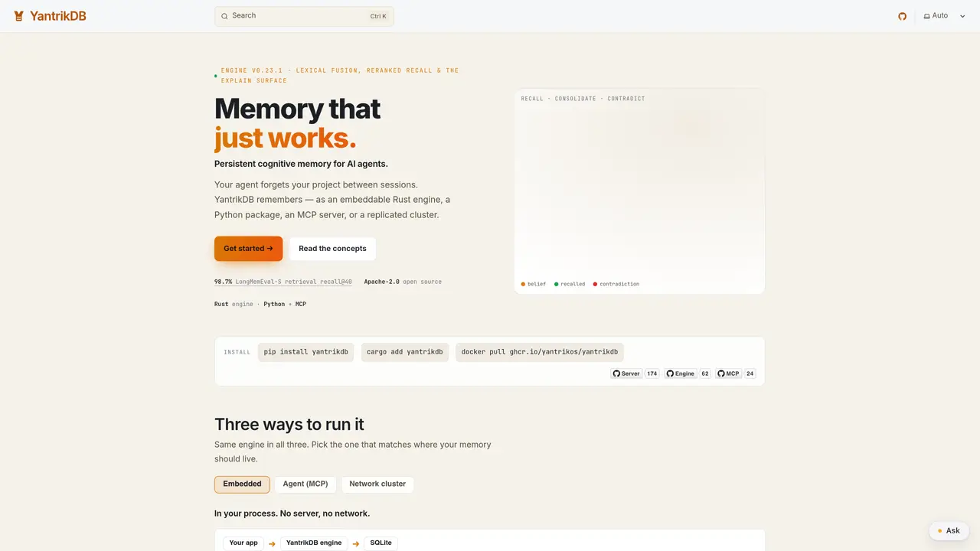The image size is (980, 551).
Task: Open Server GitHub badge
Action: tap(635, 373)
